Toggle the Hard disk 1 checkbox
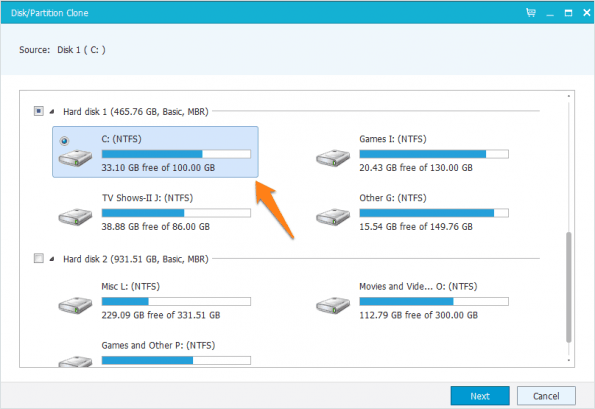The image size is (595, 409). click(39, 111)
